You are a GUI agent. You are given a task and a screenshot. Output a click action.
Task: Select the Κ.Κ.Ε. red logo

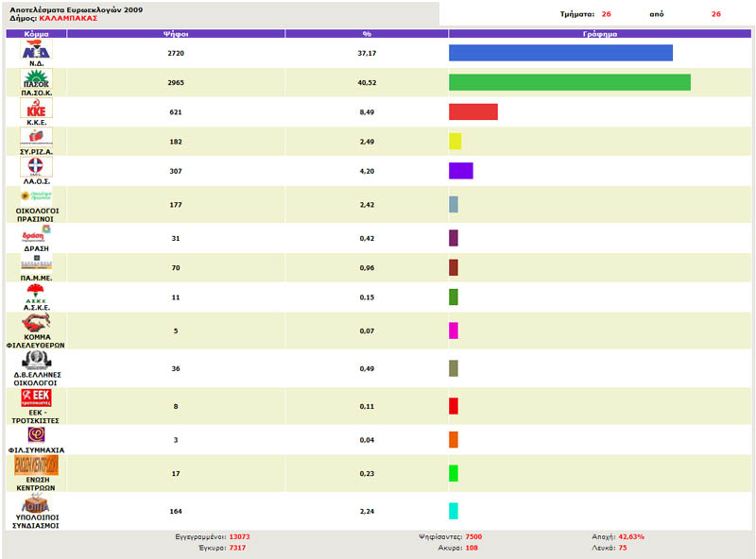pyautogui.click(x=36, y=109)
